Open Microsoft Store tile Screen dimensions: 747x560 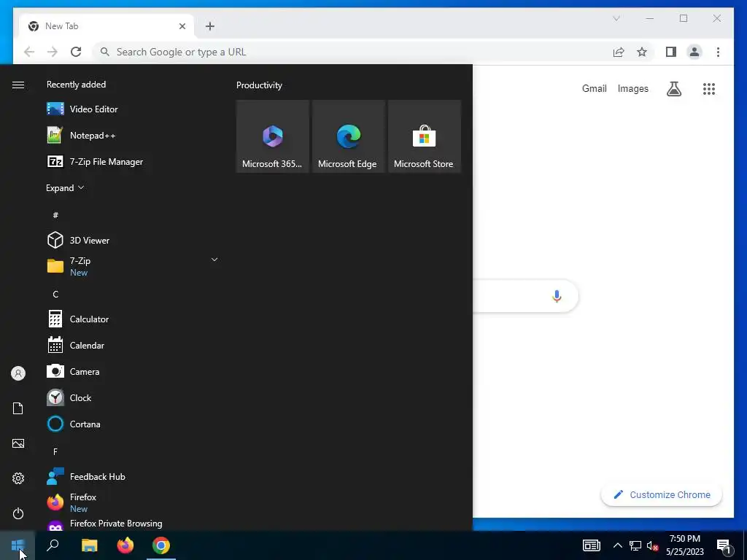[425, 136]
